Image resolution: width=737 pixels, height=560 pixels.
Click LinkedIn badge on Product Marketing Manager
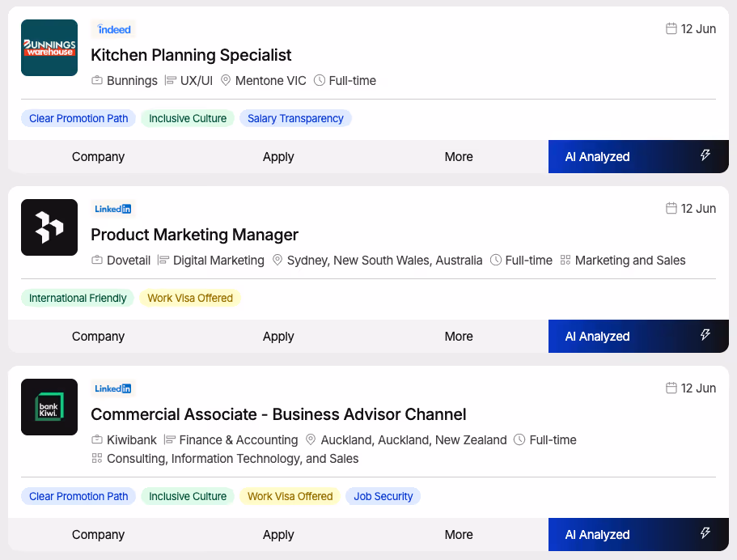113,209
